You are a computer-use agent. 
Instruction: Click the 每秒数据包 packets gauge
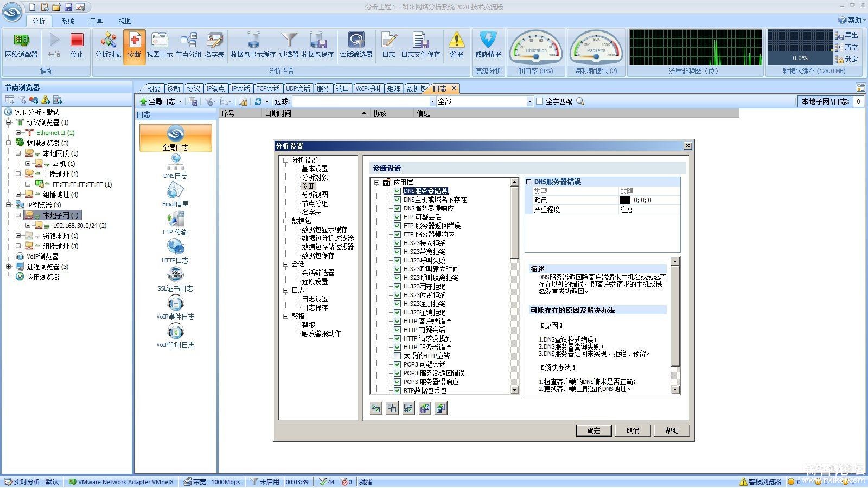[596, 48]
